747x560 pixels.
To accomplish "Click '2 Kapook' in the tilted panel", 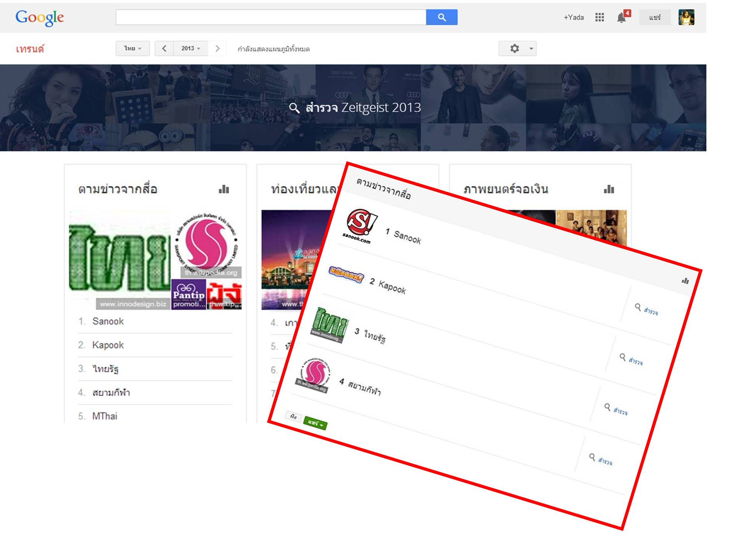I will click(388, 286).
